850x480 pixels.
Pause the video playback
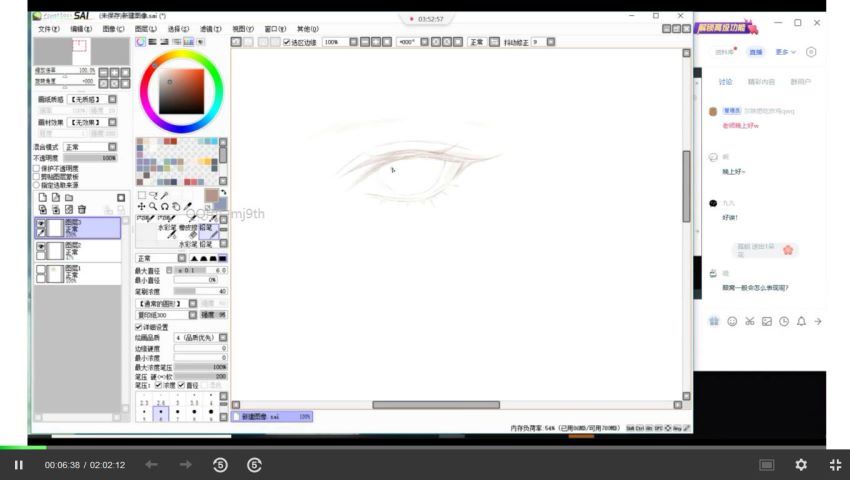18,465
